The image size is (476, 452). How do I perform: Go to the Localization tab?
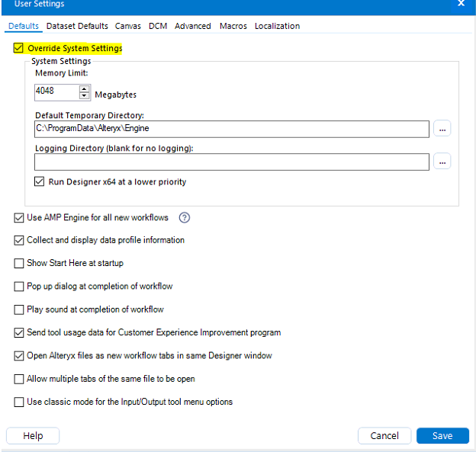277,26
